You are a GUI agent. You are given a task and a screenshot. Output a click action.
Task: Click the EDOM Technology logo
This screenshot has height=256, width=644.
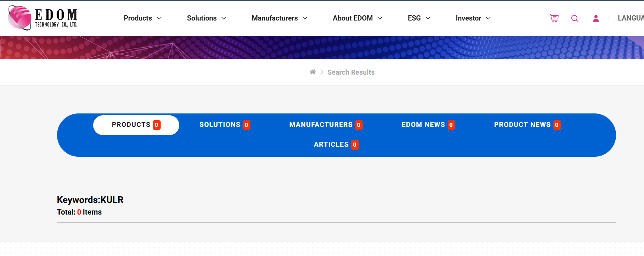pos(43,18)
